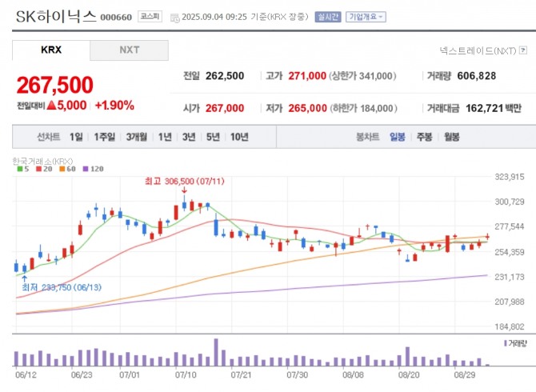Select the 3개월 line chart period

pos(136,137)
